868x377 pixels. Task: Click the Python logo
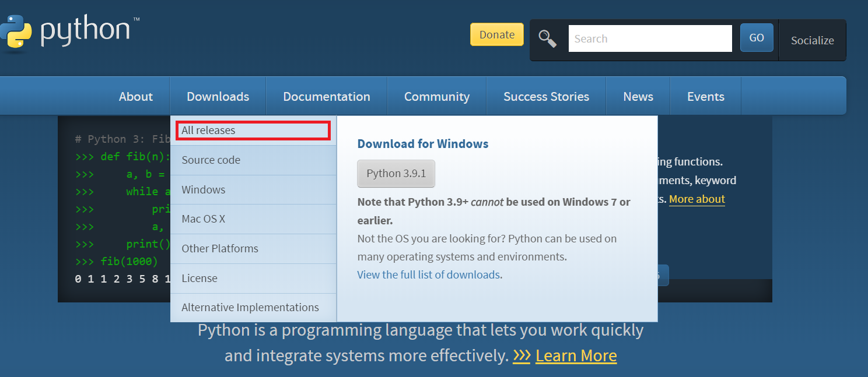pos(70,32)
